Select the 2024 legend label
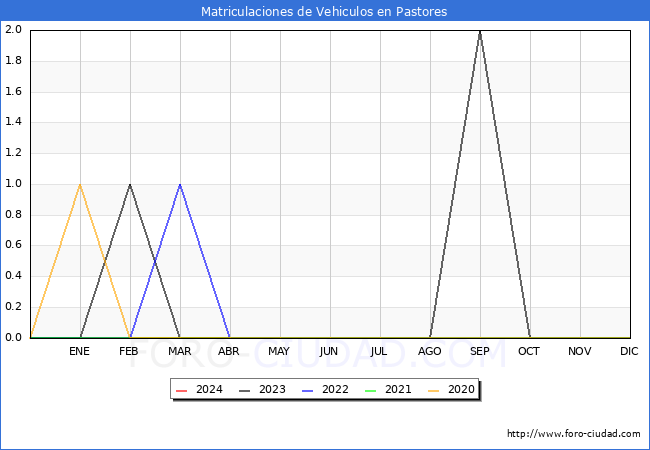 pyautogui.click(x=209, y=390)
